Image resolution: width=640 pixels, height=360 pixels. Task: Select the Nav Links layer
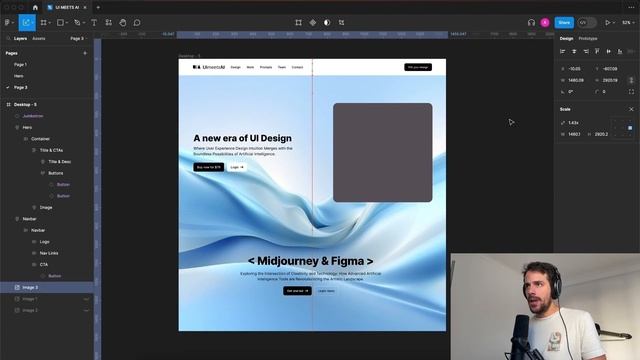pos(49,253)
